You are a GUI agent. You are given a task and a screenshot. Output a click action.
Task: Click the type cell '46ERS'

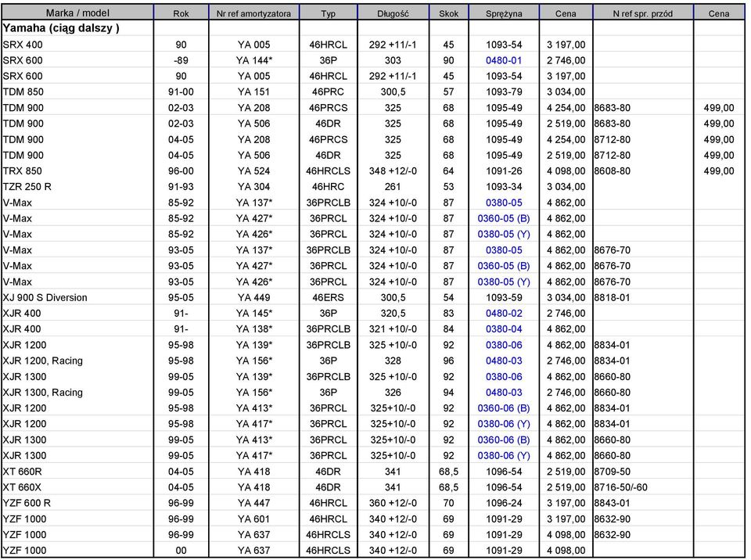[328, 297]
